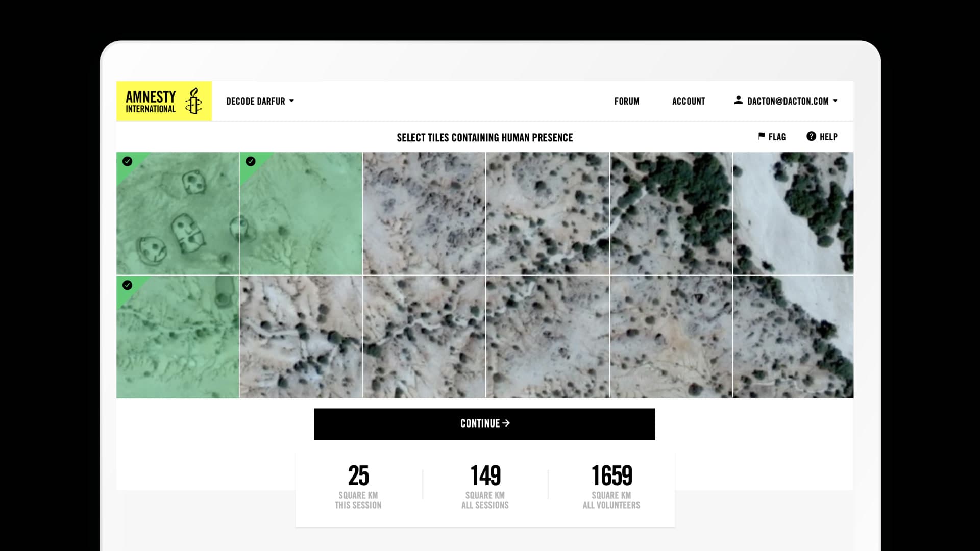Deselect the tile showing hut structures

coord(178,213)
